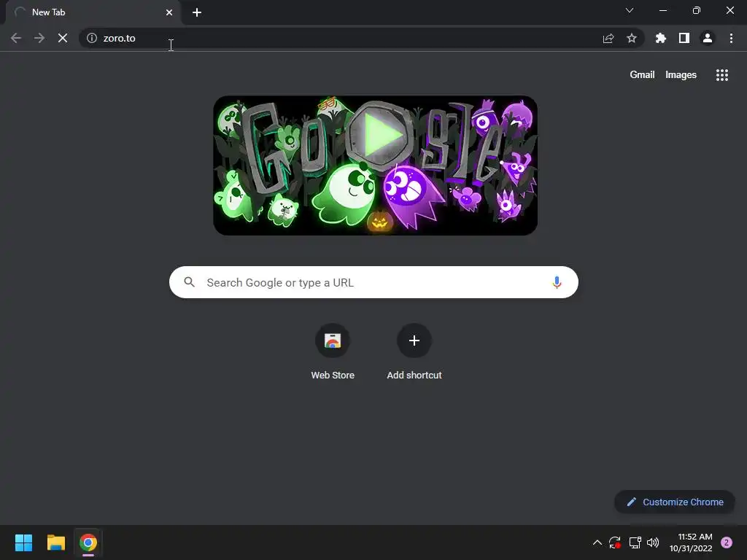Image resolution: width=747 pixels, height=560 pixels.
Task: Start voice search with microphone
Action: pos(557,282)
